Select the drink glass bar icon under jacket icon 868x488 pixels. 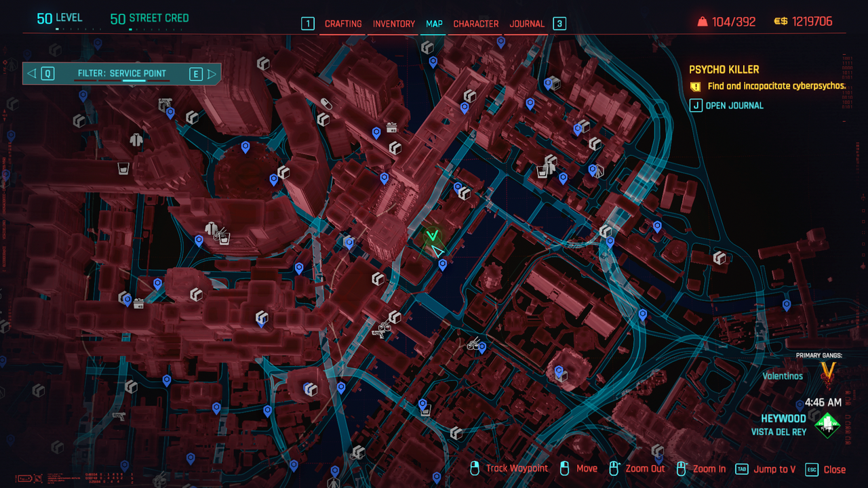(123, 168)
